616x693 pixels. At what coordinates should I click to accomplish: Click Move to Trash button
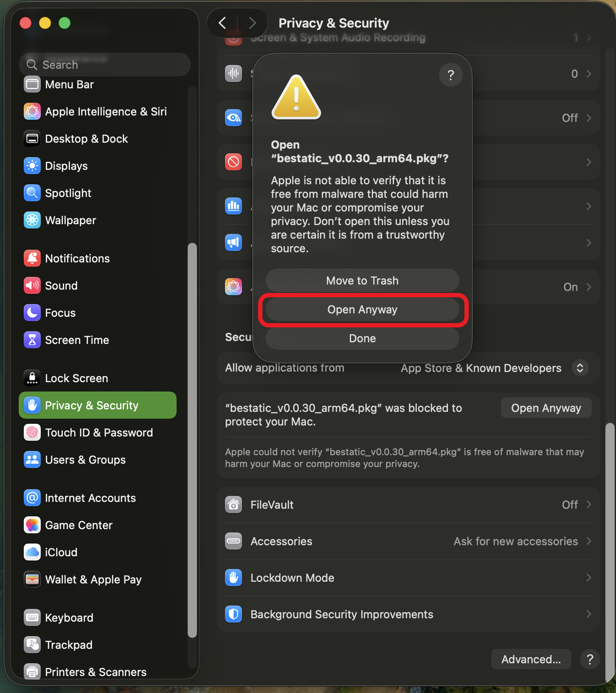coord(362,281)
